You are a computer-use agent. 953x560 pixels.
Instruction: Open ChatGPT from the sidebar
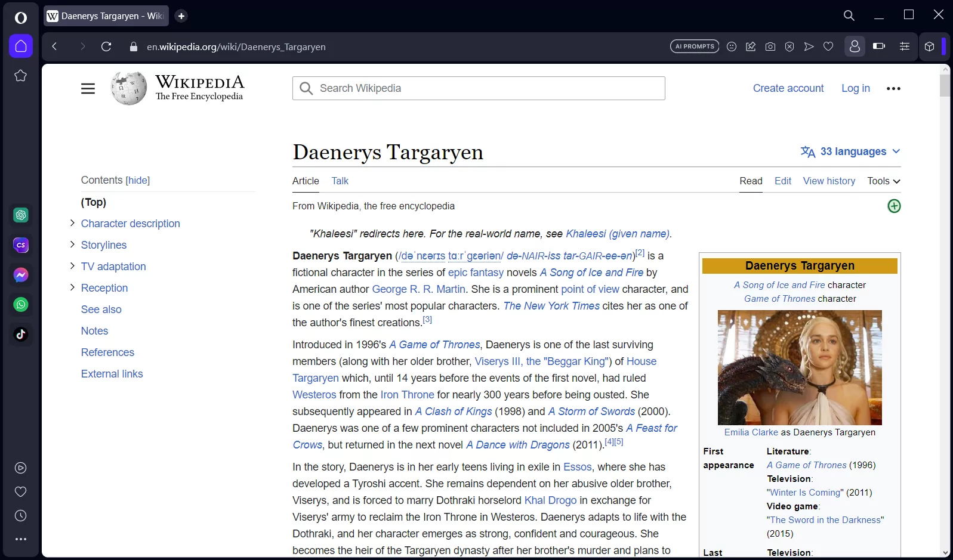pos(21,215)
